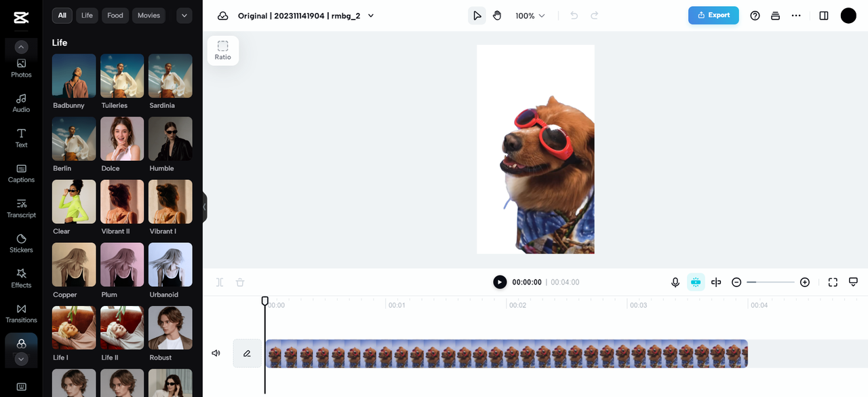Screen dimensions: 868x397
Task: Select the All filter category tab
Action: click(x=62, y=16)
